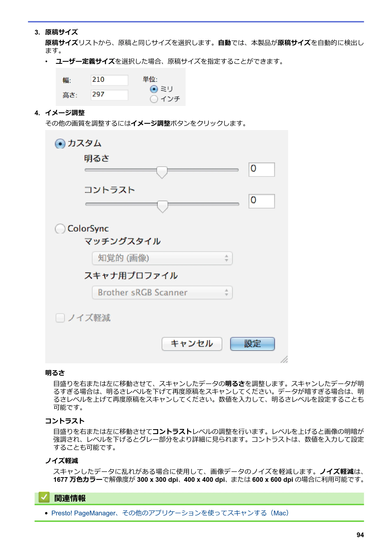Viewport: 392px width, 555px height.
Task: Click the 幅 width field showing 210
Action: click(x=109, y=80)
